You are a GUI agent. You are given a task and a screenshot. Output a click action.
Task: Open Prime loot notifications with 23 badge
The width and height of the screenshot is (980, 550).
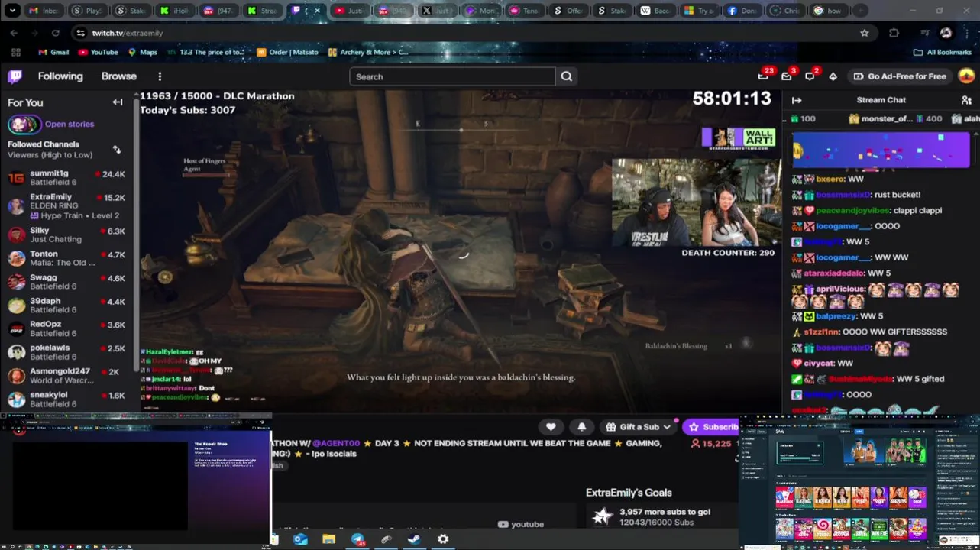click(763, 76)
